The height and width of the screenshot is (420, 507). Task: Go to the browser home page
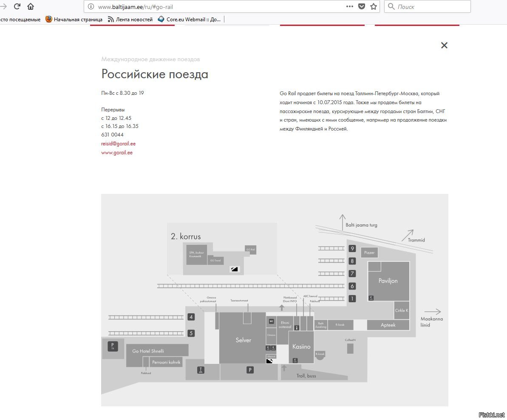pos(31,6)
